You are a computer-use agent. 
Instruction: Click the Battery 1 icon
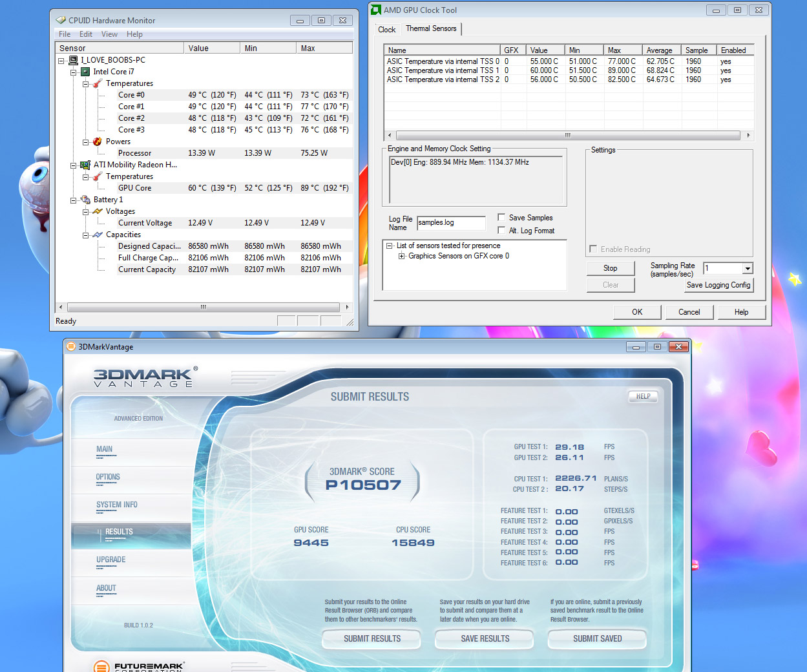pyautogui.click(x=85, y=200)
